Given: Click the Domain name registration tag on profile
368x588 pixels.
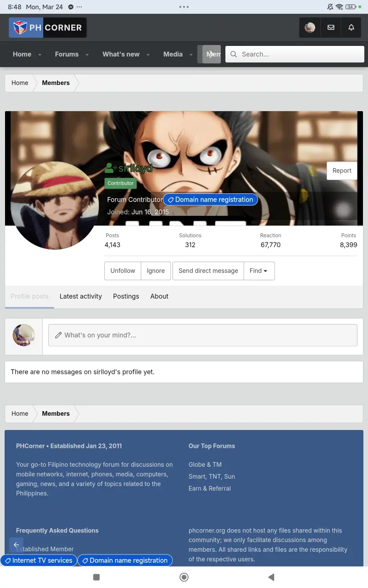Looking at the screenshot, I should tap(211, 200).
